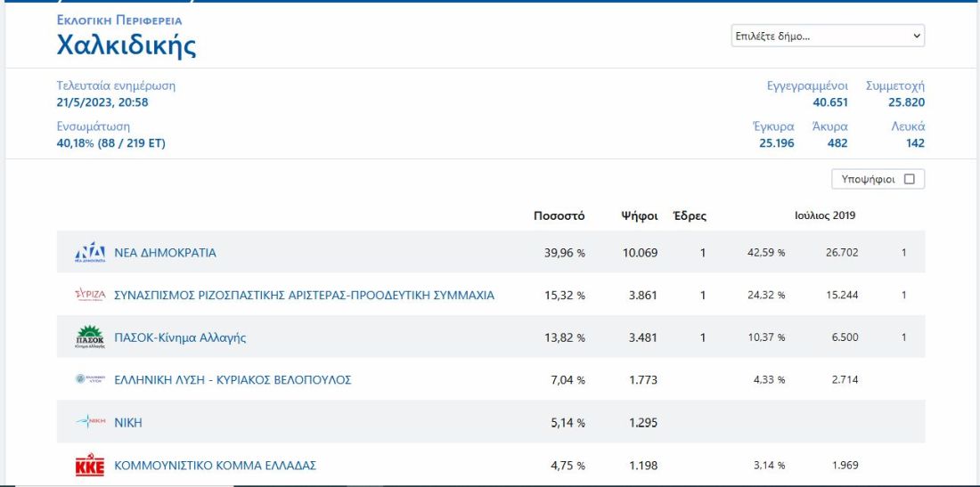Viewport: 980px width, 487px height.
Task: Click the 1.198 votes cell
Action: (x=643, y=465)
